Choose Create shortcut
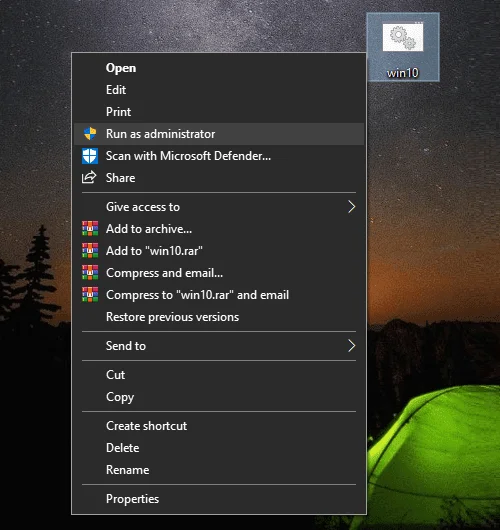Image resolution: width=500 pixels, height=530 pixels. (x=219, y=426)
